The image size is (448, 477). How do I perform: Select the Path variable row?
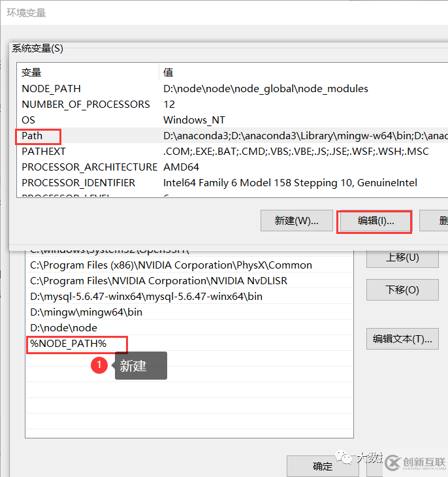coord(232,136)
